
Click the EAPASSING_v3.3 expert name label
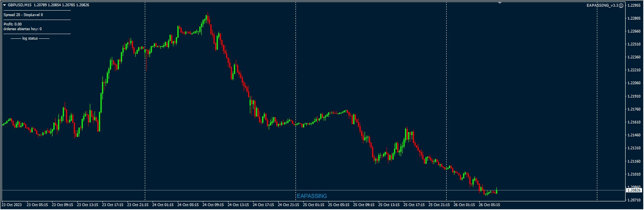602,5
